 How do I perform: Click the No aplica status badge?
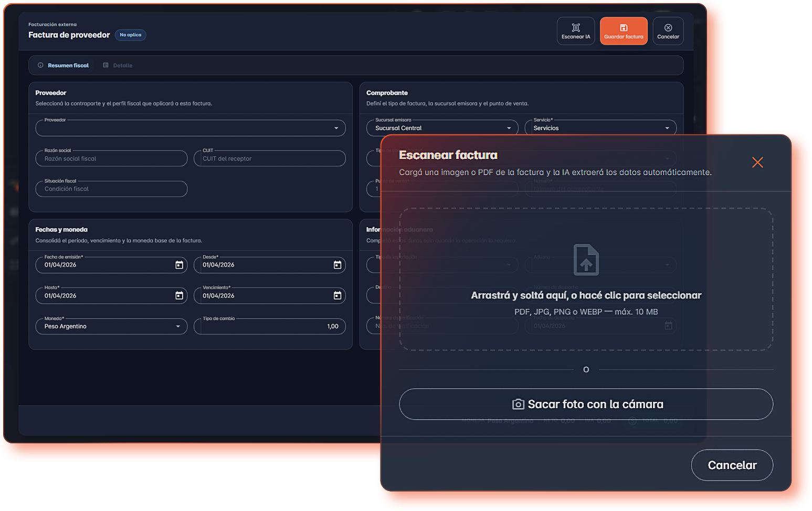130,35
